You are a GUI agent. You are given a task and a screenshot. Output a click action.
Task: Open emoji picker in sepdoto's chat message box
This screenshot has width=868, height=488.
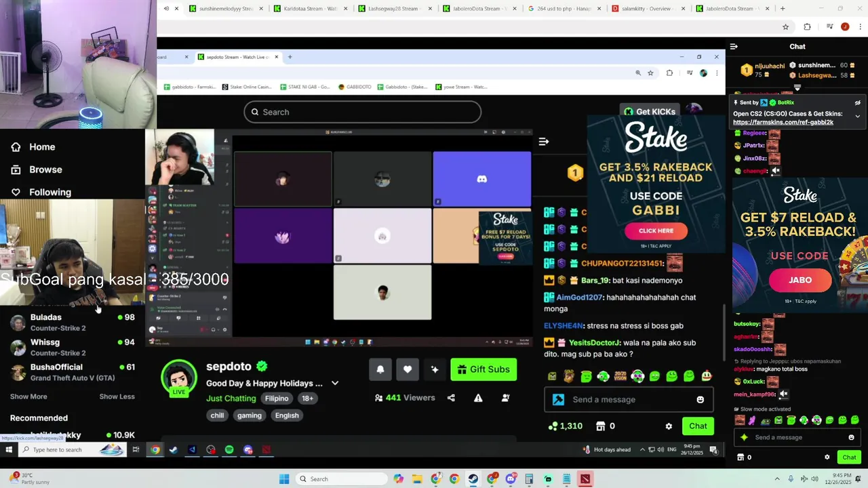(x=701, y=400)
